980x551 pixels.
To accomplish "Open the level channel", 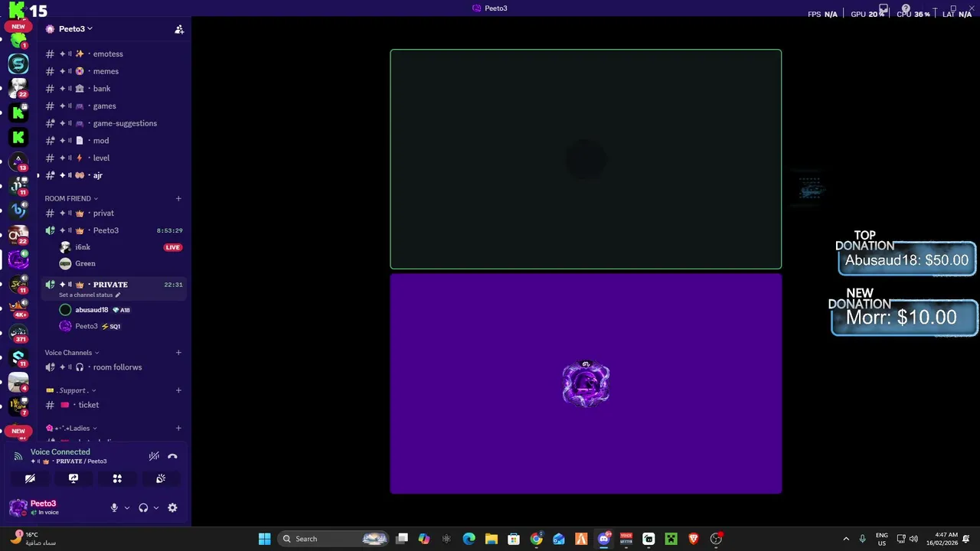I will click(113, 158).
